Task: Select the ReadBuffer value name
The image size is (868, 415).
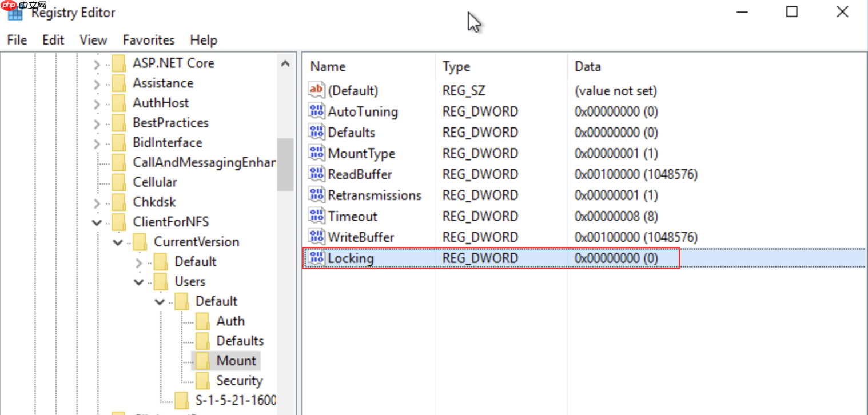Action: 360,174
